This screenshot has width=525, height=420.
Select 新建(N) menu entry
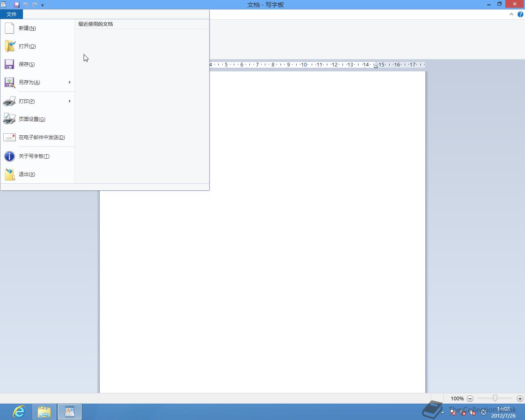(37, 28)
